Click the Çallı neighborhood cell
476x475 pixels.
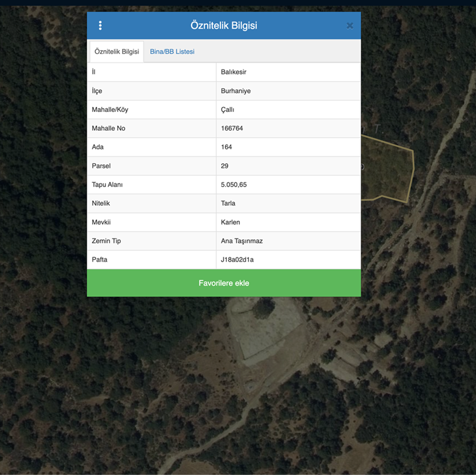[227, 110]
